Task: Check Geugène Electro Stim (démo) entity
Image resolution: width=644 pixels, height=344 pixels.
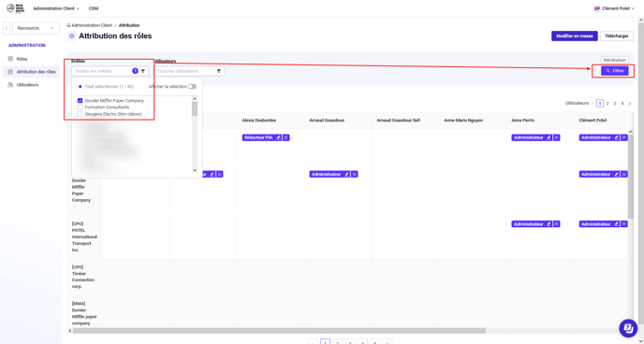Action: point(80,114)
